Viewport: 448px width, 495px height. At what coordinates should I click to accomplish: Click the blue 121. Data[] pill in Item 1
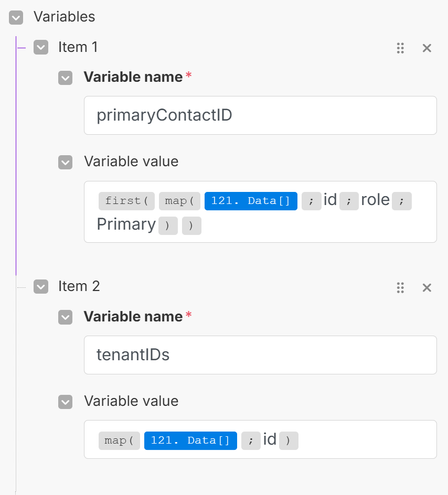coord(251,201)
